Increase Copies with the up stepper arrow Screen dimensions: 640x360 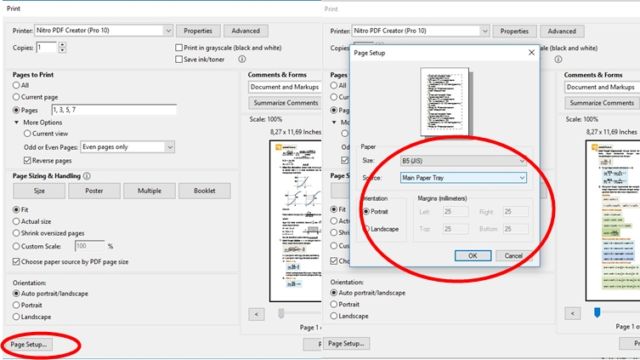[62, 44]
